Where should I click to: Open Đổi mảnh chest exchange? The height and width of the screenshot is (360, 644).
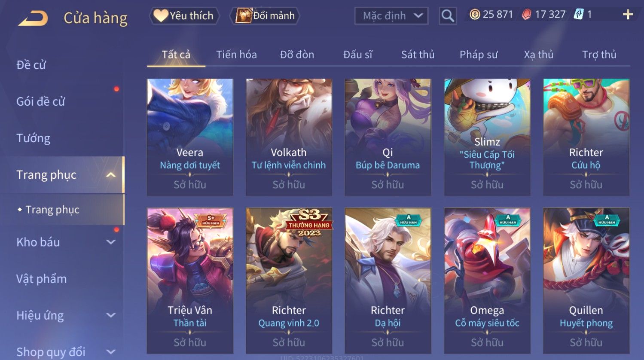tap(265, 16)
